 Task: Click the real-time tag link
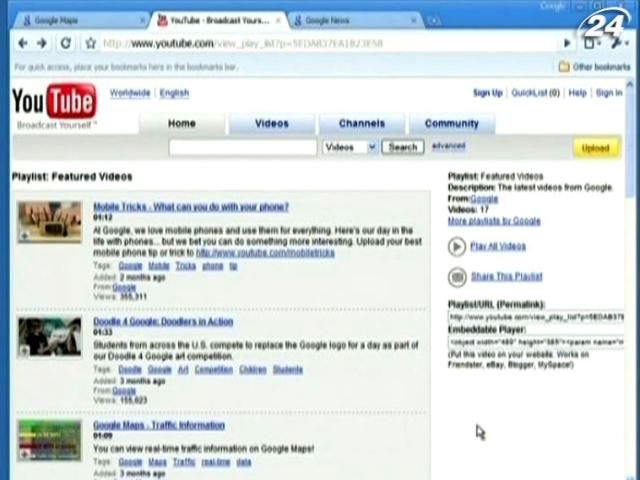pos(216,462)
